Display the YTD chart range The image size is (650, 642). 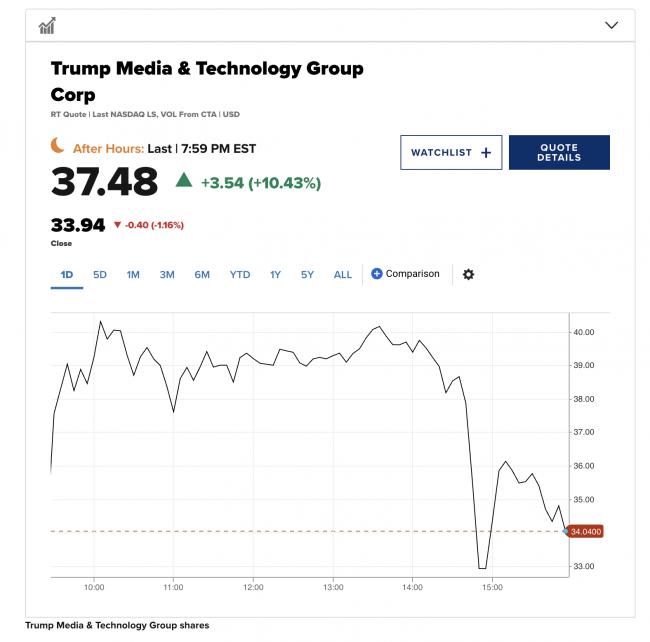click(240, 274)
